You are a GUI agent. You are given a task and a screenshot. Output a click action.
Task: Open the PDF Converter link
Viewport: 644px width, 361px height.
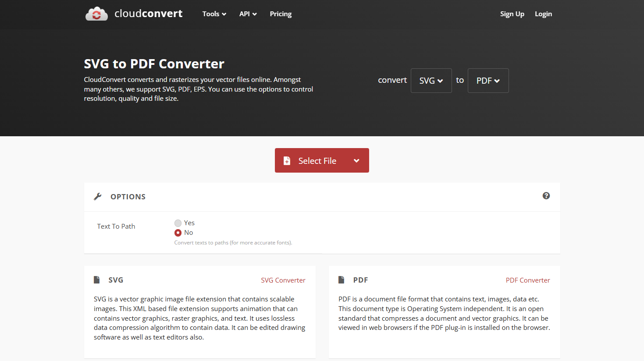click(x=528, y=280)
